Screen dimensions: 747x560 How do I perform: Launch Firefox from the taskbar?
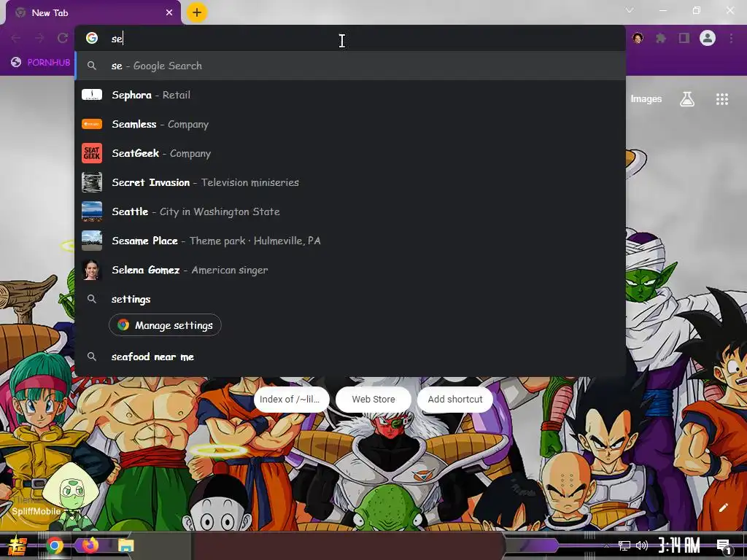[90, 545]
